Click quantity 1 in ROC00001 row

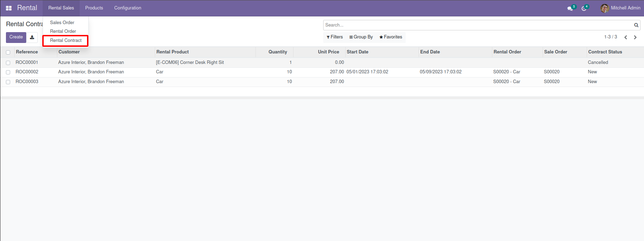tap(290, 63)
